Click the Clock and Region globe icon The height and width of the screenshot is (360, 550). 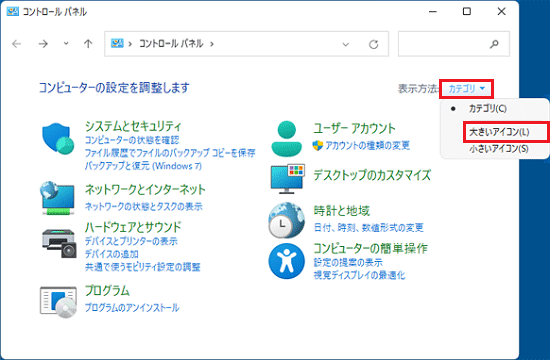pos(286,220)
